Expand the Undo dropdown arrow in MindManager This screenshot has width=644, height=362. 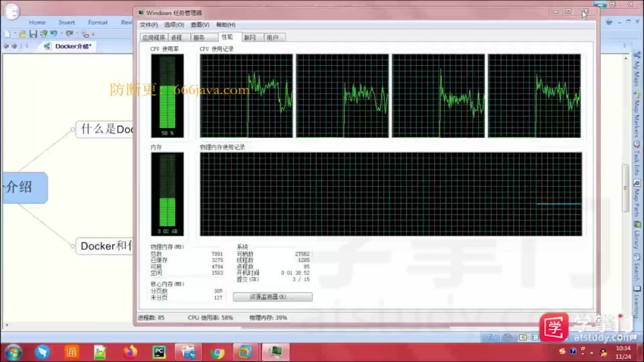(x=61, y=34)
